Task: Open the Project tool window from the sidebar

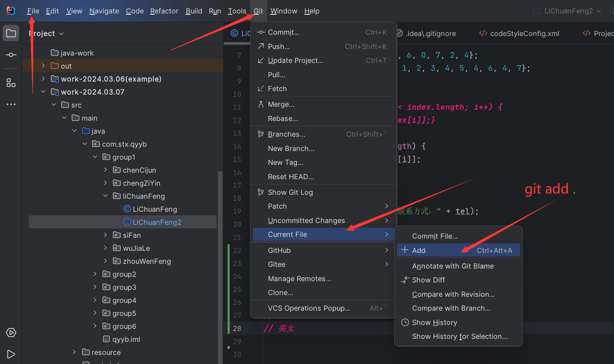Action: pos(11,33)
